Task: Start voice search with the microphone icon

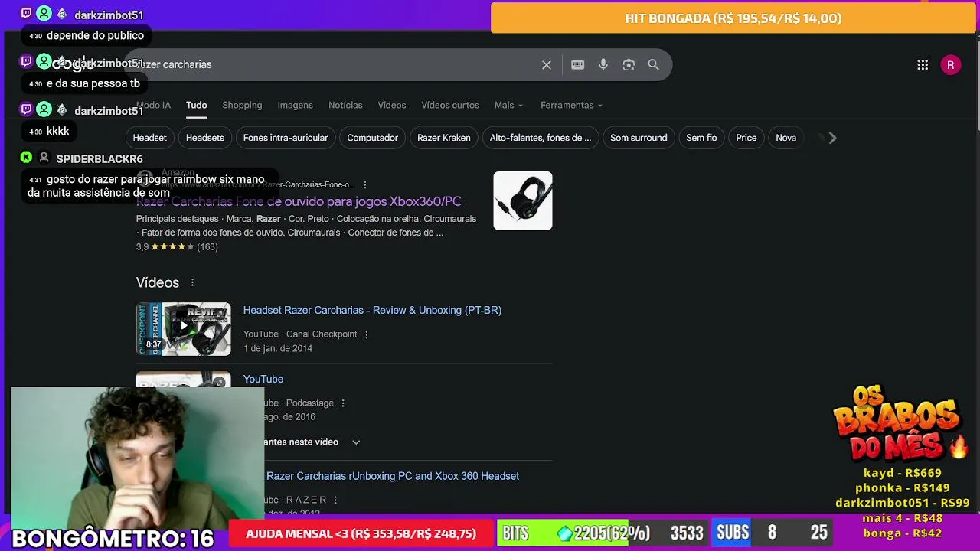Action: coord(603,65)
